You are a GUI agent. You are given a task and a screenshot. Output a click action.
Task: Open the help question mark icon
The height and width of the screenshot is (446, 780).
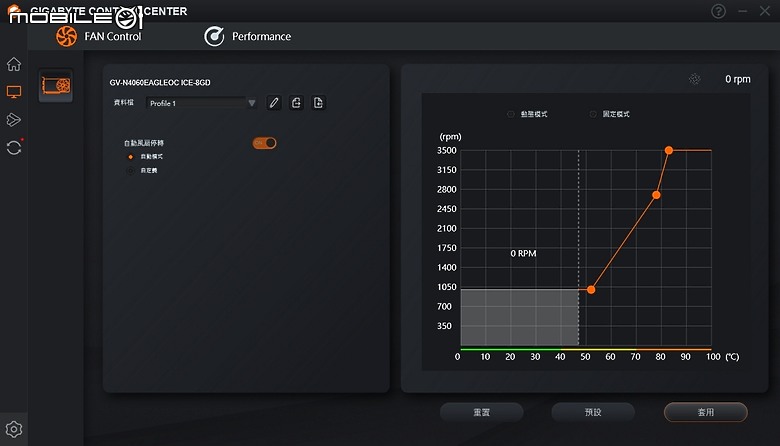(x=718, y=11)
